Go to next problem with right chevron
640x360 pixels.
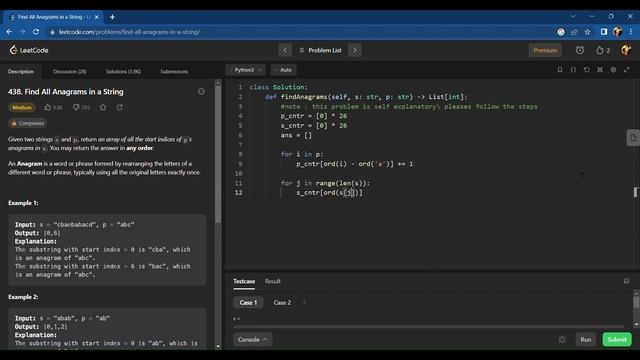point(355,50)
